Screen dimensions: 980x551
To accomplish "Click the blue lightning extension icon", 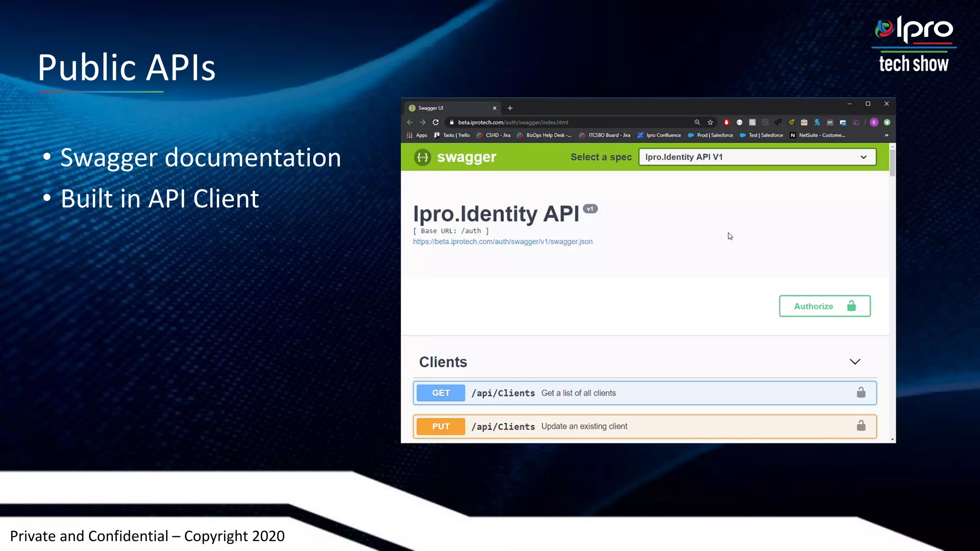I will pyautogui.click(x=817, y=122).
